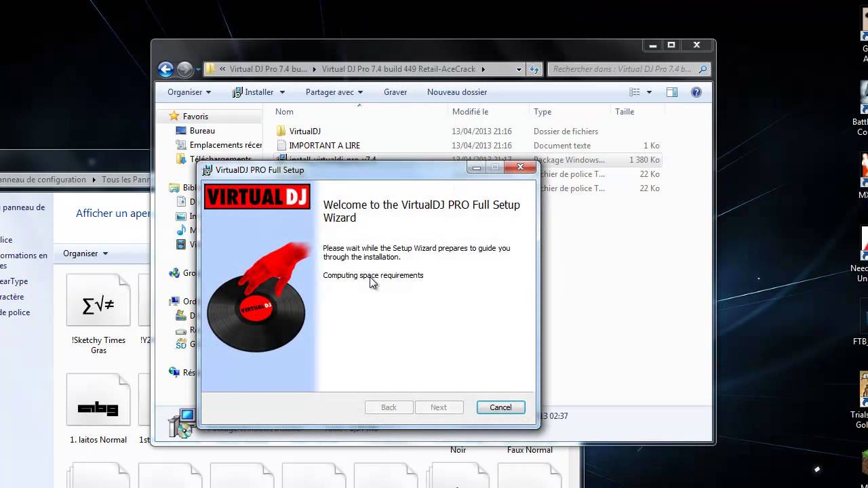Click the Explorer forward arrow button
This screenshot has width=868, height=488.
point(184,69)
